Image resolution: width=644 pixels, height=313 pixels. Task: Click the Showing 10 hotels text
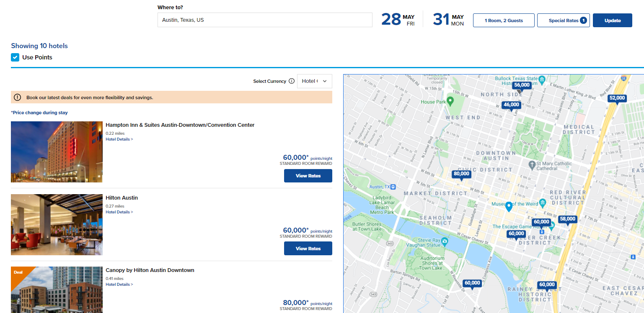coord(39,46)
